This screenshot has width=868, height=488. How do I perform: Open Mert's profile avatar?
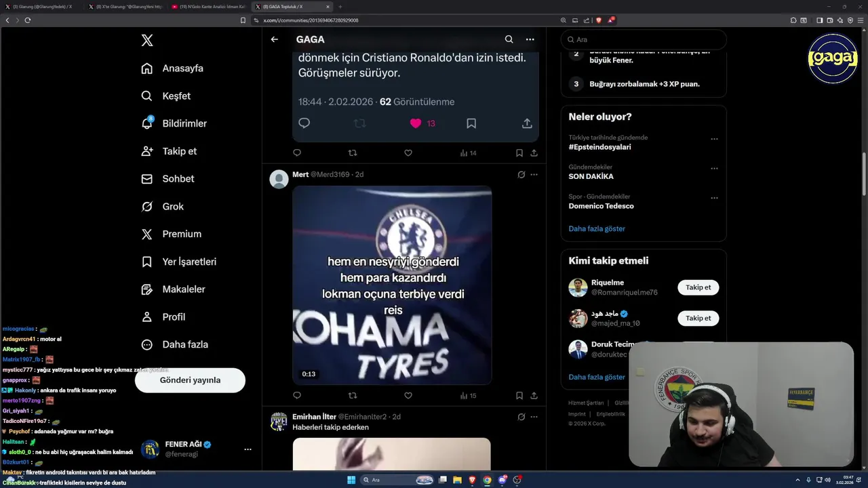pyautogui.click(x=279, y=179)
